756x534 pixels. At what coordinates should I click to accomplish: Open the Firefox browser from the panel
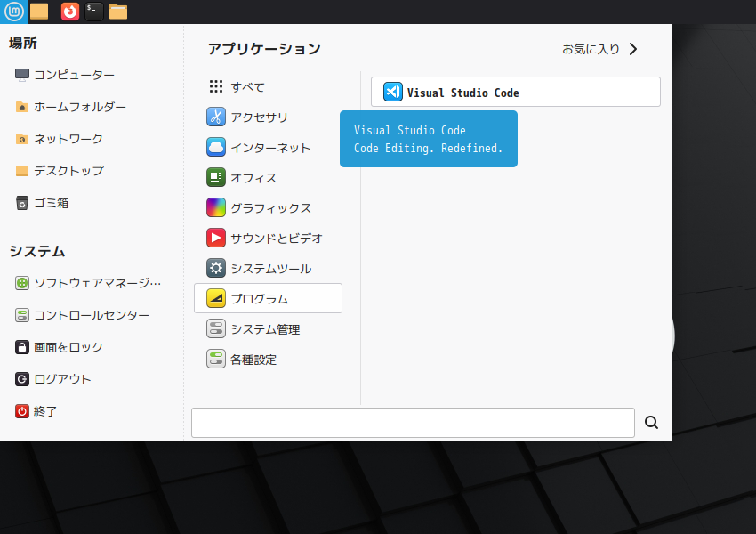[x=70, y=12]
